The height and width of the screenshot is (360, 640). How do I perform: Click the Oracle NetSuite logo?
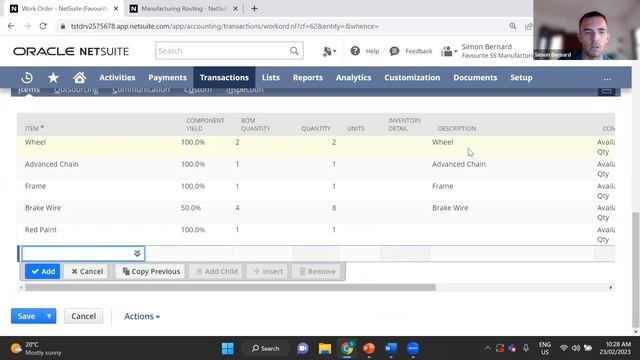coord(71,51)
